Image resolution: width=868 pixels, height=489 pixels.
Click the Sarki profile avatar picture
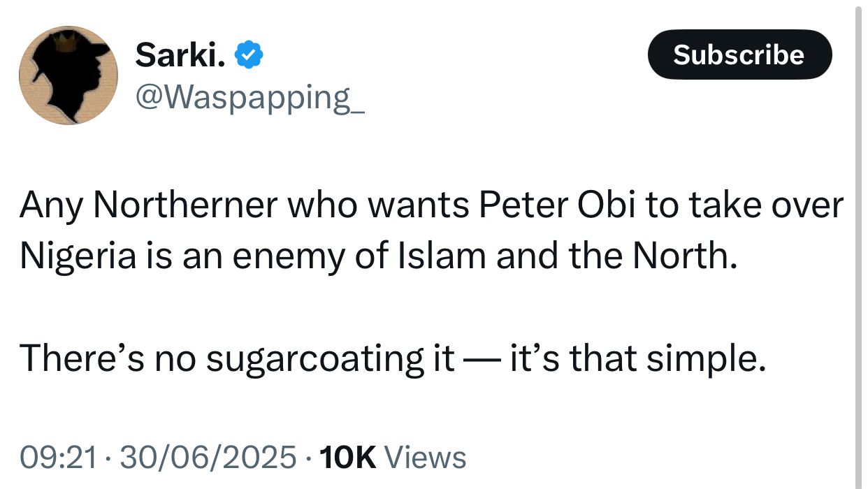point(68,75)
